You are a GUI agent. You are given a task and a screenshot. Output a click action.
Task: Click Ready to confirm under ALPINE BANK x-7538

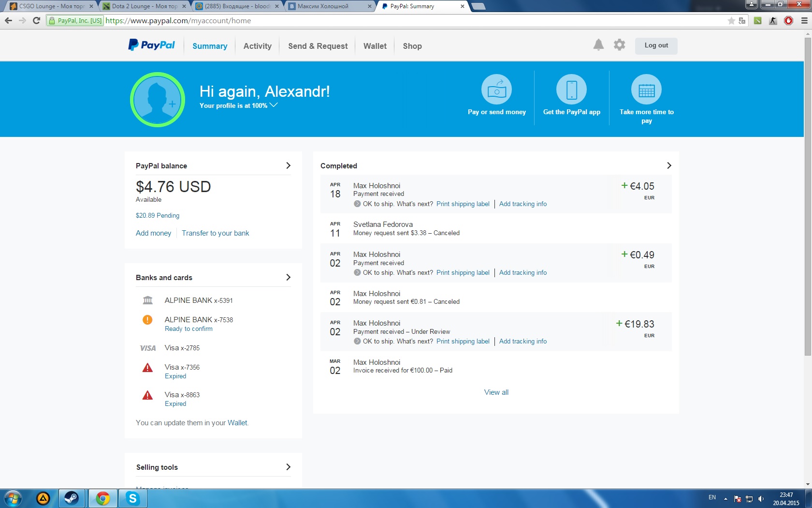[188, 329]
